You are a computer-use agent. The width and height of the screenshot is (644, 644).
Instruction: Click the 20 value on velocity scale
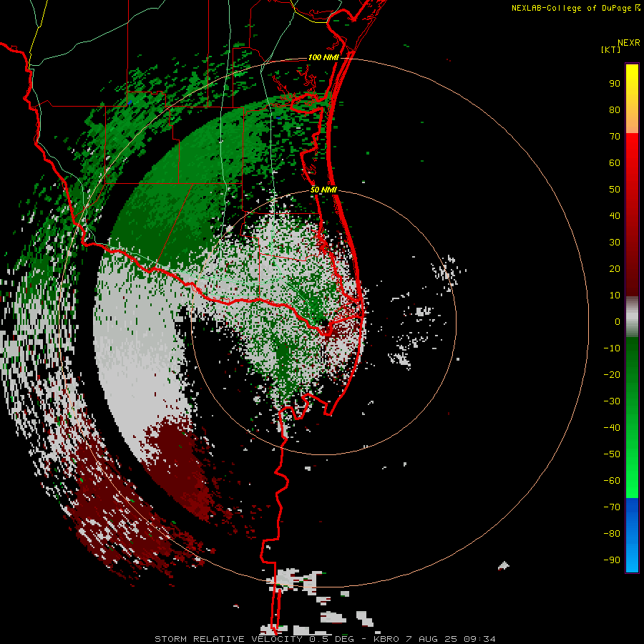pyautogui.click(x=615, y=269)
